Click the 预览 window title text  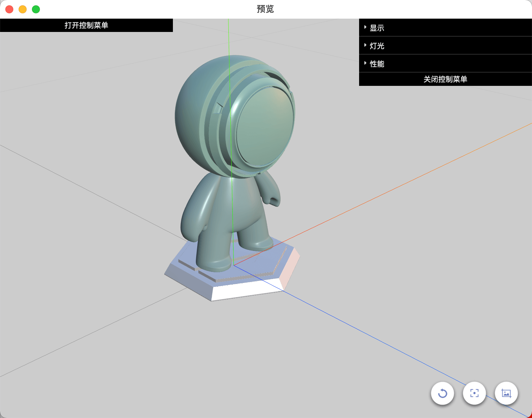coord(265,9)
